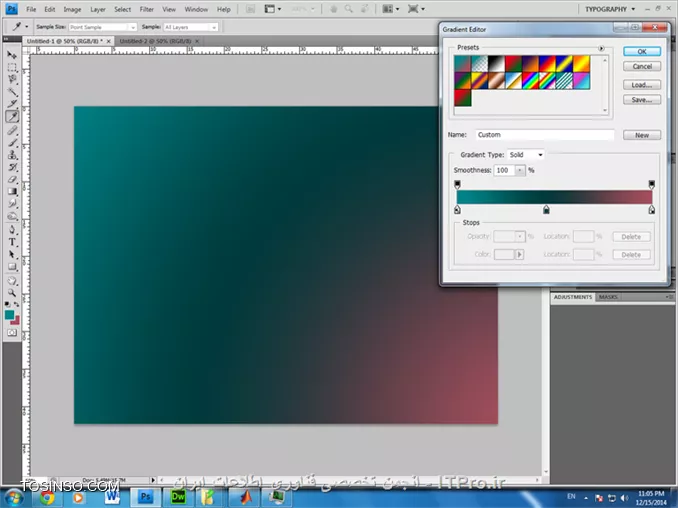Open the File menu

[31, 9]
